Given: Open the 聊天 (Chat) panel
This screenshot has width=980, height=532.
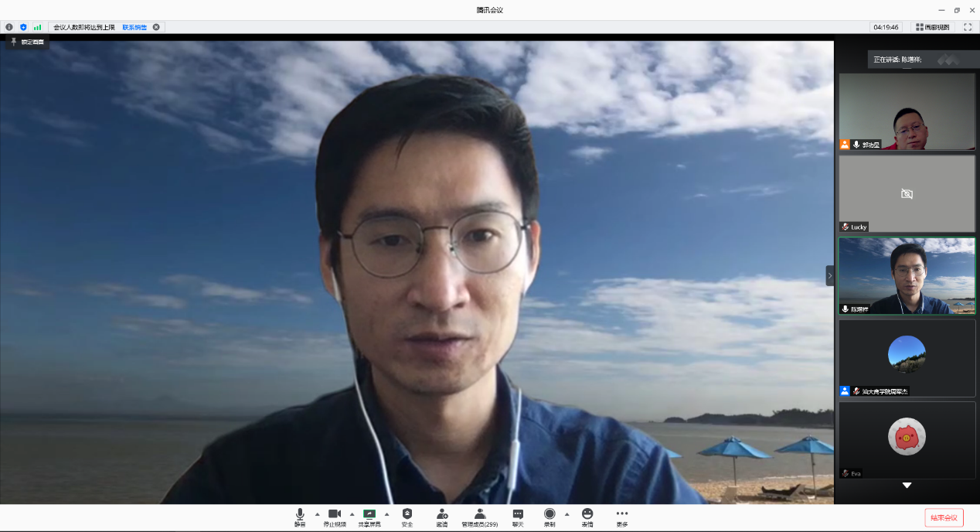Looking at the screenshot, I should coord(518,517).
